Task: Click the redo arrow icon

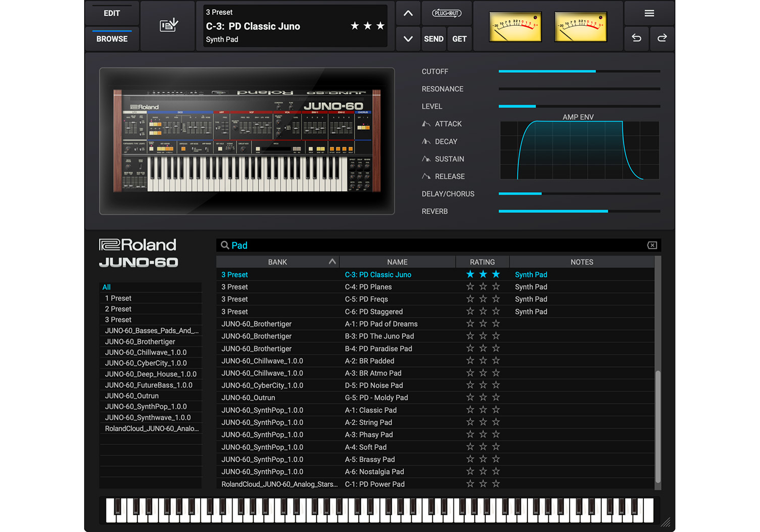Action: pos(662,38)
